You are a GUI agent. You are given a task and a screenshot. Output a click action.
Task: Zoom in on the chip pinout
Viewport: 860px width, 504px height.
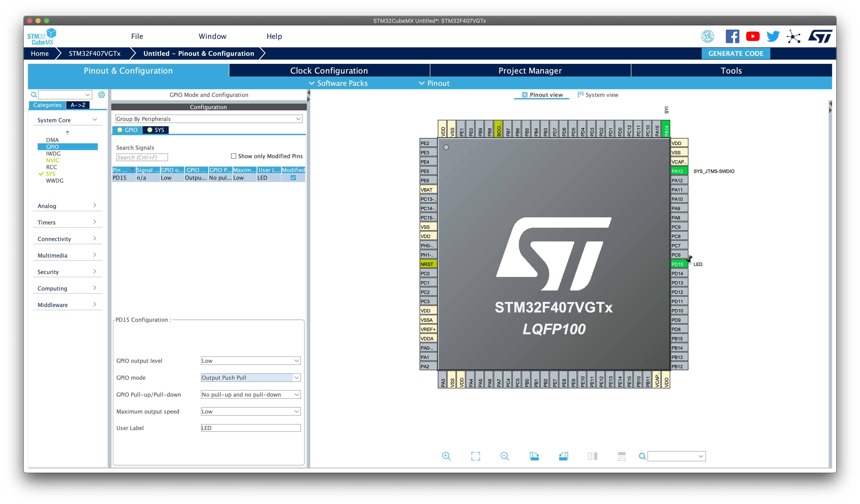[x=446, y=456]
